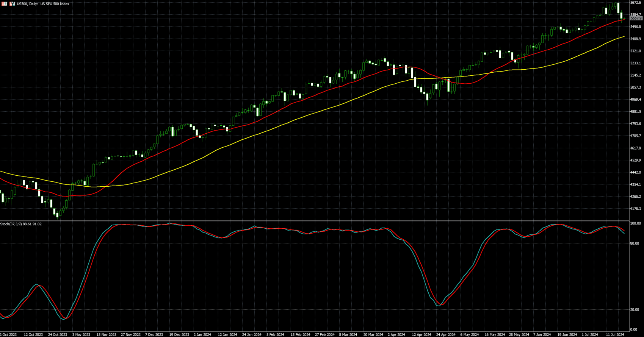Image resolution: width=644 pixels, height=337 pixels.
Task: Click the 15 Nov 2023 date label
Action: click(x=106, y=335)
